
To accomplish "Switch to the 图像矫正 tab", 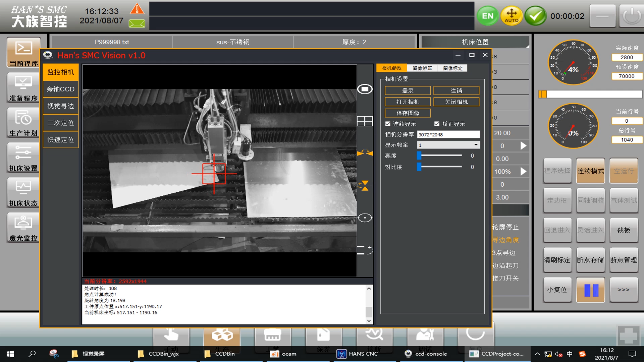I will coord(422,68).
